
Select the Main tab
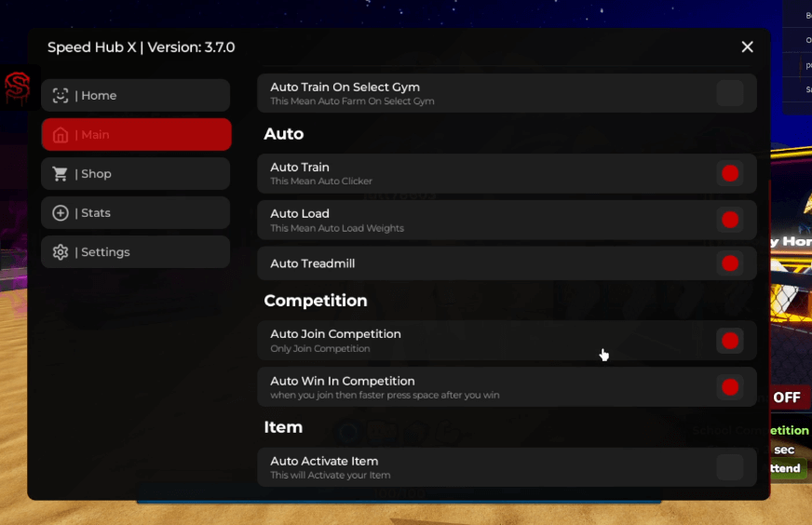tap(136, 135)
